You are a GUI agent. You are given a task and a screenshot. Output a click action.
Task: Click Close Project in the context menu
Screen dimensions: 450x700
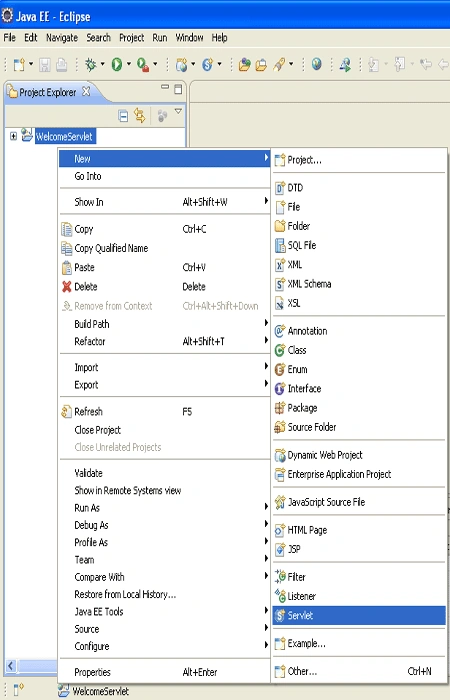[x=164, y=430]
